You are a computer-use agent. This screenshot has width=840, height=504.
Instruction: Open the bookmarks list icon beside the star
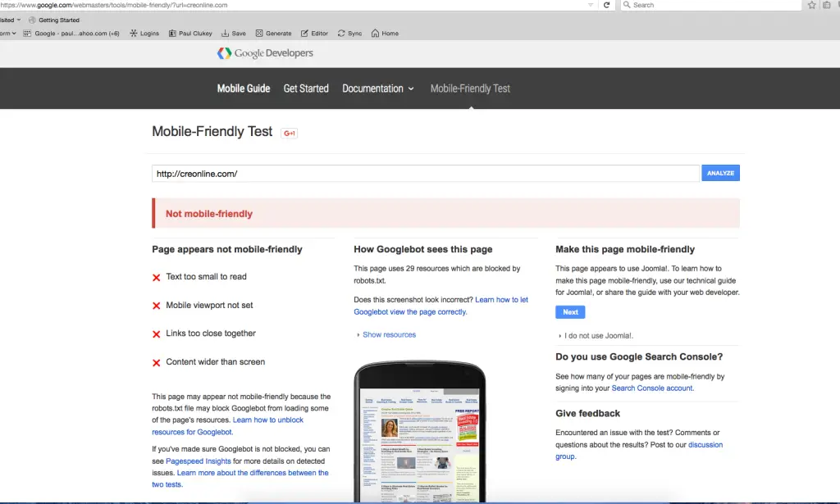pyautogui.click(x=827, y=5)
